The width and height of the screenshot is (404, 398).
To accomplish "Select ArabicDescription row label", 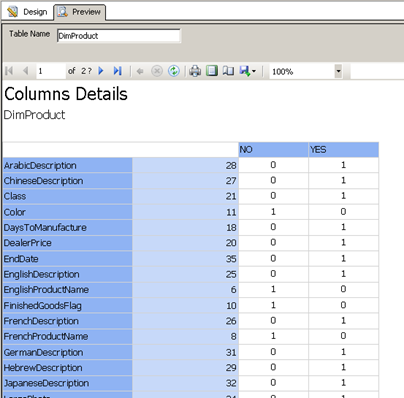I will (x=67, y=165).
